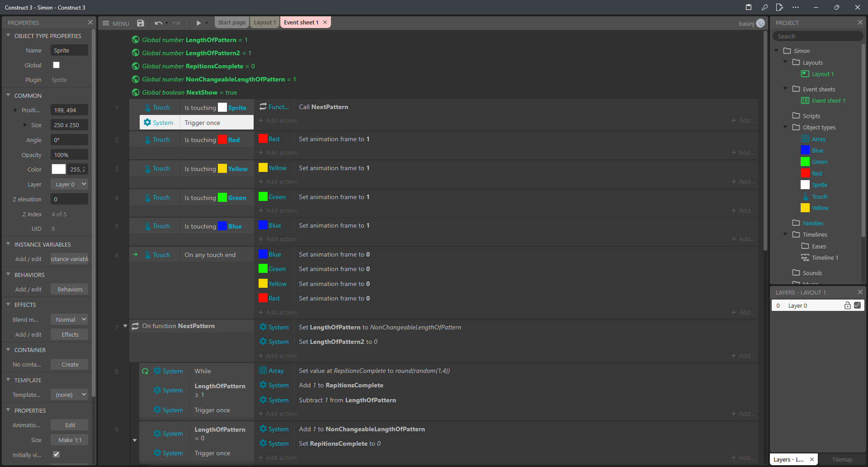Click the Make 1:1 size button
868x467 pixels.
click(70, 440)
